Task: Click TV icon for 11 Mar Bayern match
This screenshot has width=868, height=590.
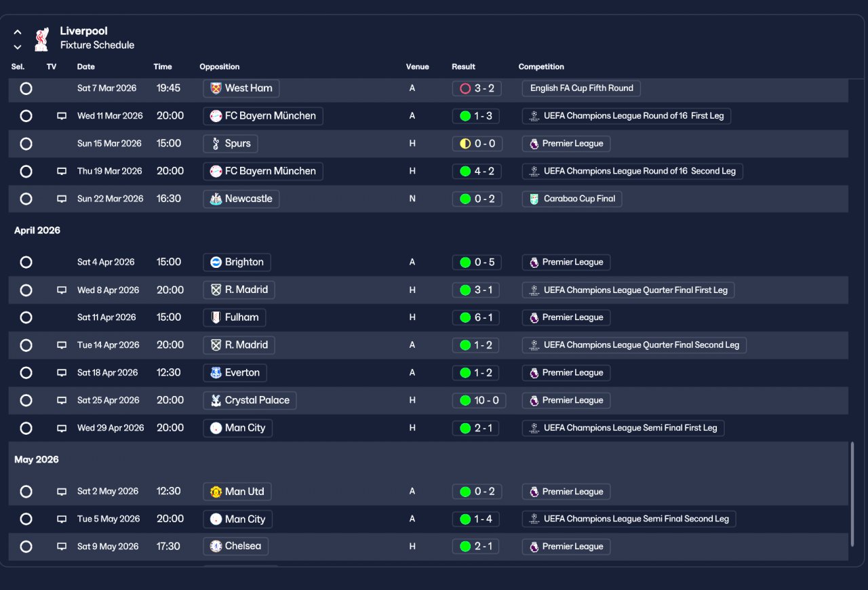Action: pos(62,116)
